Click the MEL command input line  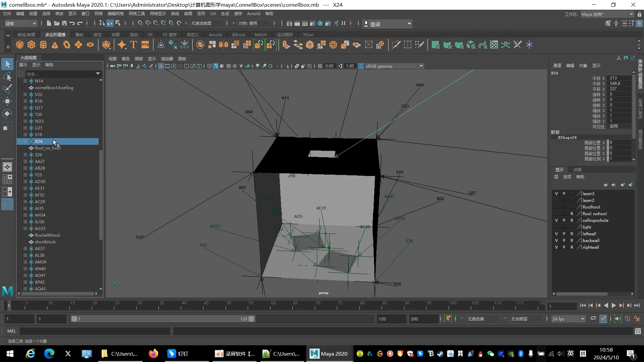[95, 331]
